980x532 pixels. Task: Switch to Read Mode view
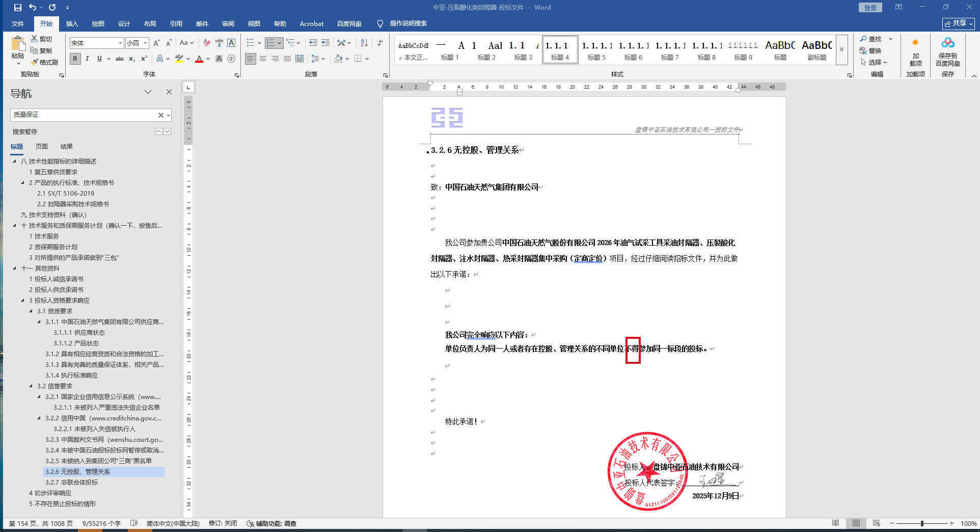pyautogui.click(x=835, y=523)
